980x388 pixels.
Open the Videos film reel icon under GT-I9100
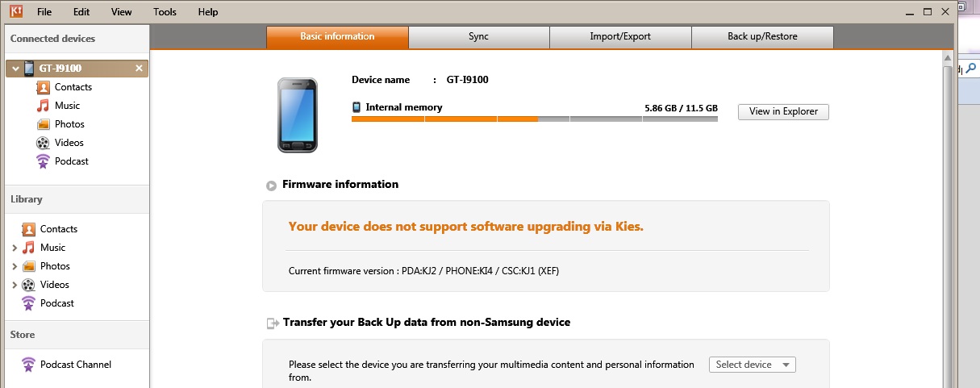tap(44, 143)
